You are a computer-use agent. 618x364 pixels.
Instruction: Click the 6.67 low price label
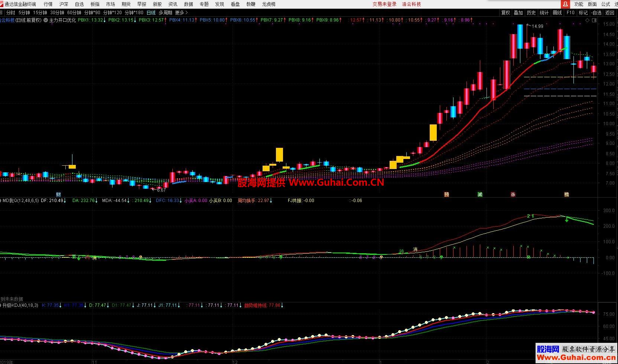pos(161,190)
